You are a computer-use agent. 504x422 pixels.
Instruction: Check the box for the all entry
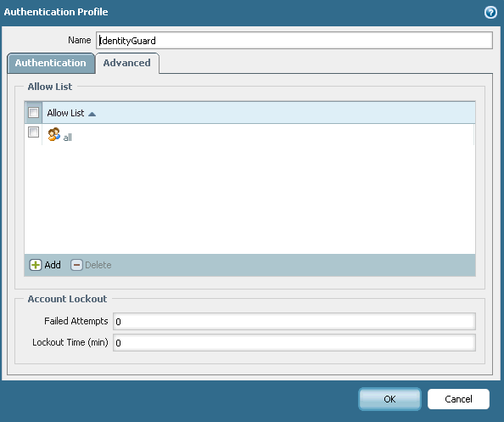[x=33, y=132]
